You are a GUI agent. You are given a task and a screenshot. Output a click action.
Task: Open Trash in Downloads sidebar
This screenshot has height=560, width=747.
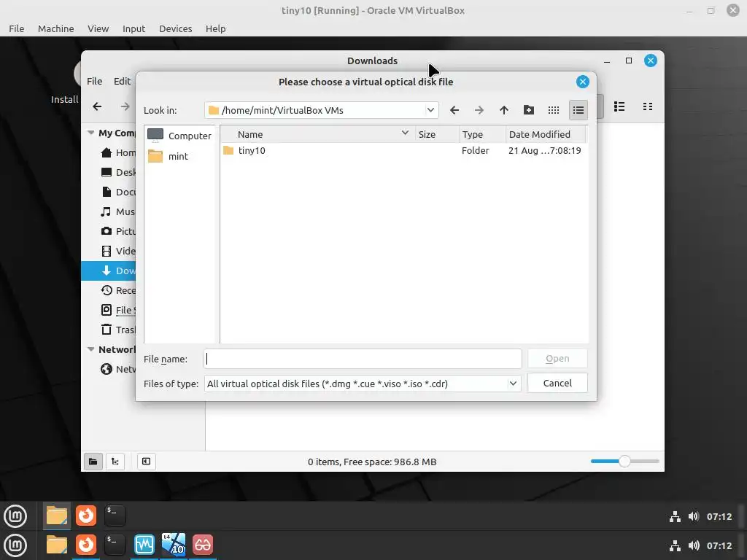(x=109, y=330)
